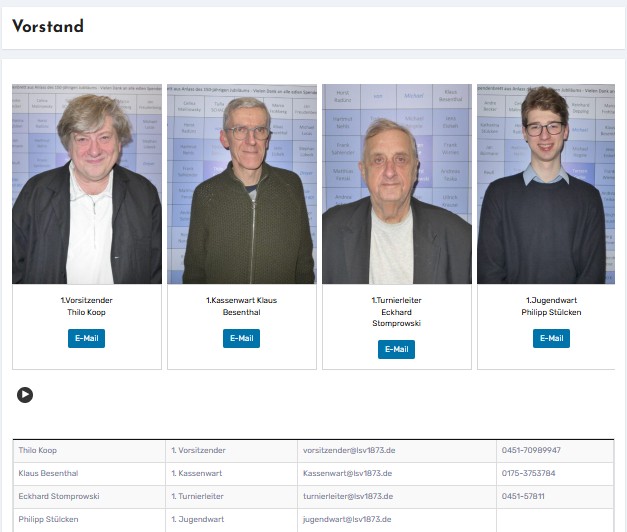Click Kassenwart@lsv1873.de email address
This screenshot has height=532, width=627.
click(347, 473)
